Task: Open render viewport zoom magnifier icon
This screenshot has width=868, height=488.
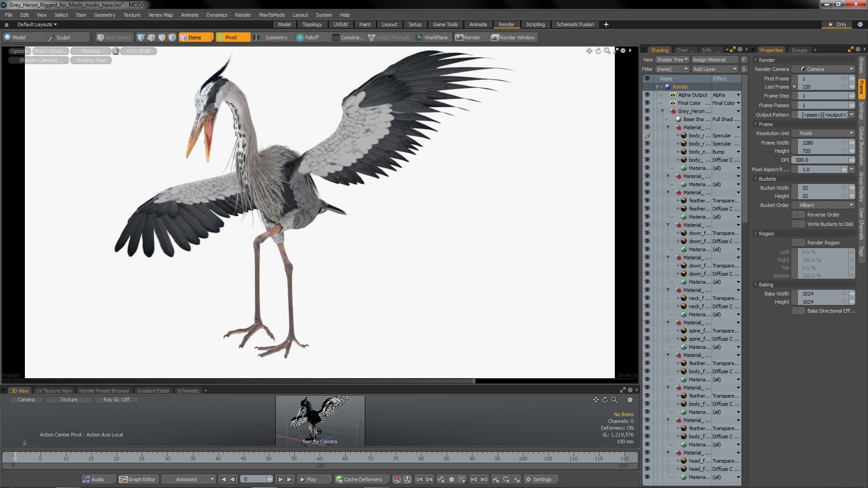Action: [x=607, y=51]
